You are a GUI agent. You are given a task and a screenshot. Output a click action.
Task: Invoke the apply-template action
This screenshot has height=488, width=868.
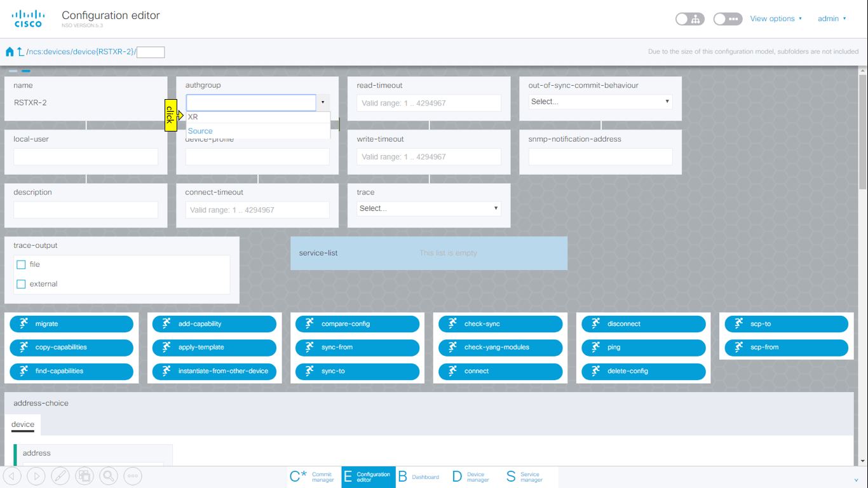point(214,348)
